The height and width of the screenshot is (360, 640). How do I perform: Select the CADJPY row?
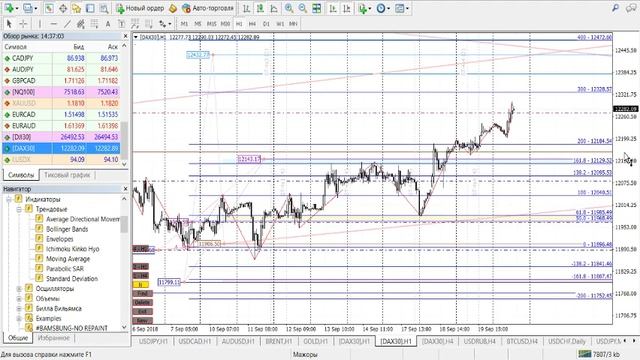(x=61, y=58)
